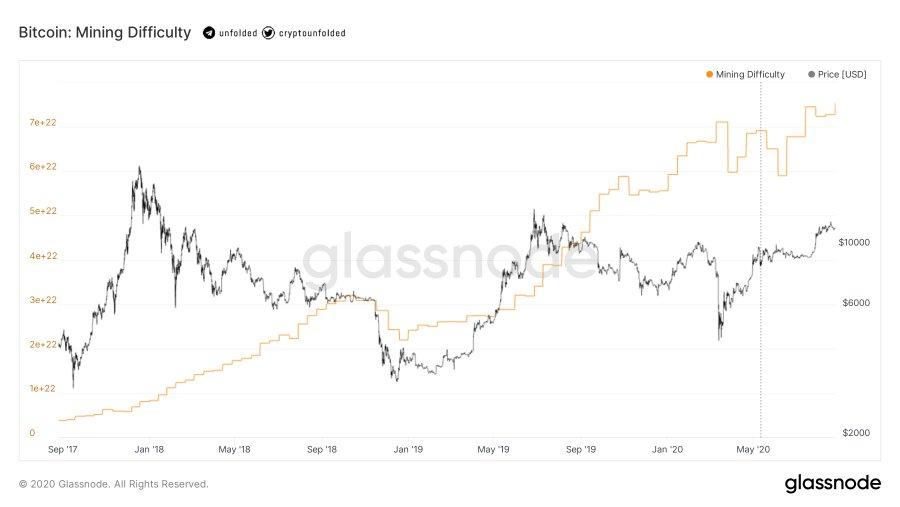900x507 pixels.
Task: Click the 2020 Glassnode copyright text
Action: click(x=114, y=484)
